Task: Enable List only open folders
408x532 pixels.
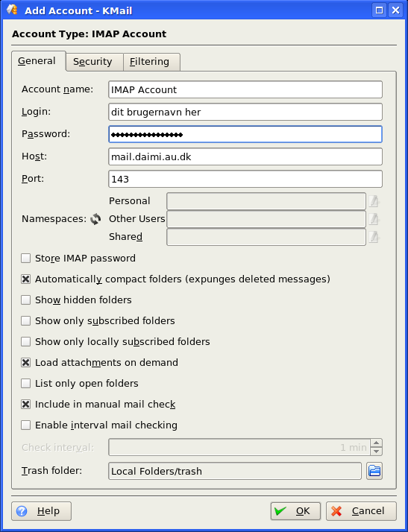Action: (26, 384)
